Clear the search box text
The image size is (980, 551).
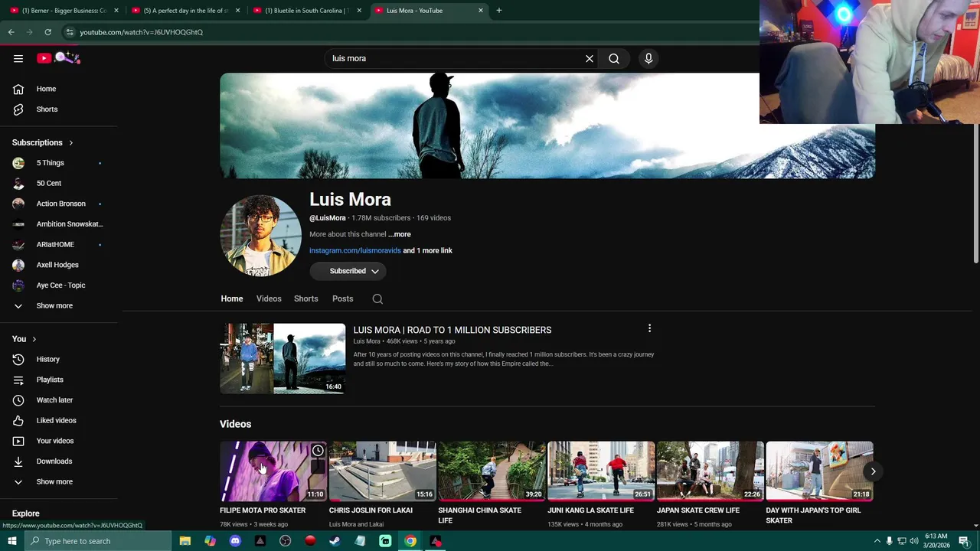(x=590, y=58)
